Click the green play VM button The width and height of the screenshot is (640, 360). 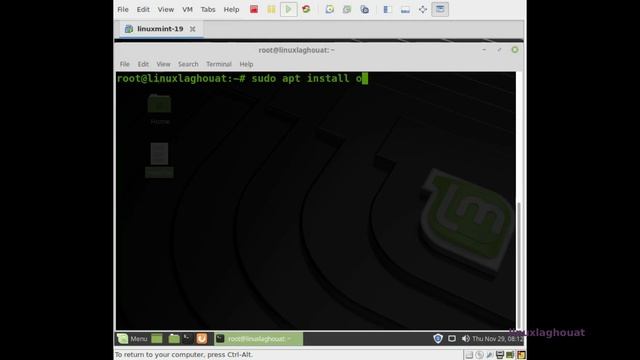(289, 9)
